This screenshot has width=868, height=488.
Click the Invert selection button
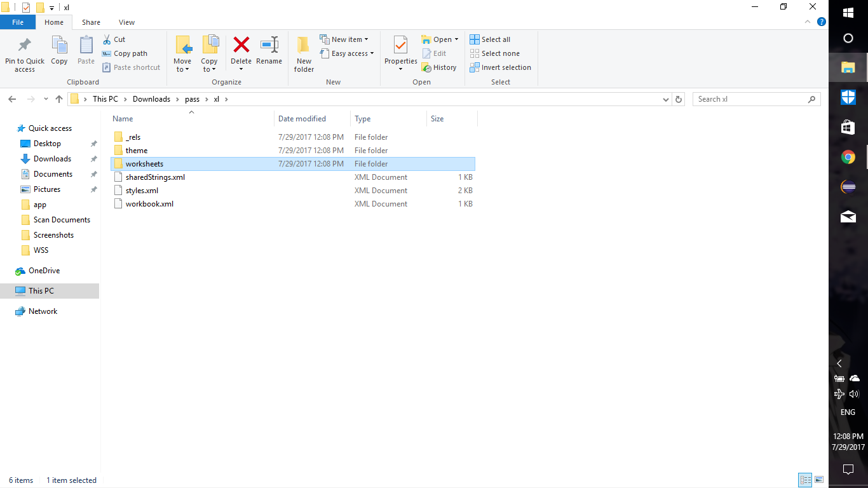pos(500,67)
